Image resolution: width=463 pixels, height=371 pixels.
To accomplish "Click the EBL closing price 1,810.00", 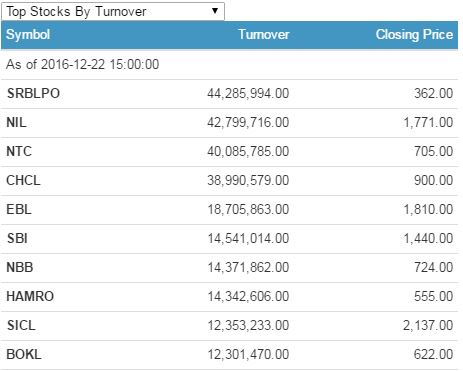I will tap(428, 209).
